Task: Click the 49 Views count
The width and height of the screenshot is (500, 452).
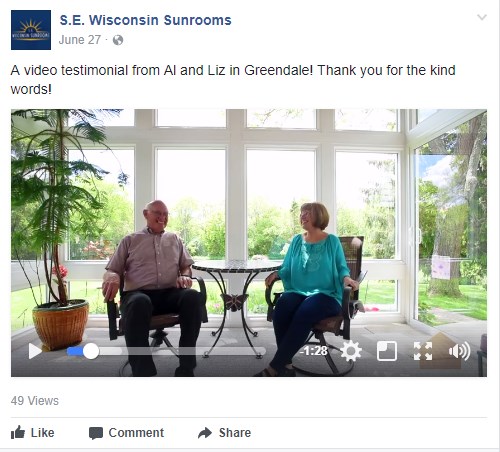Action: pos(35,401)
